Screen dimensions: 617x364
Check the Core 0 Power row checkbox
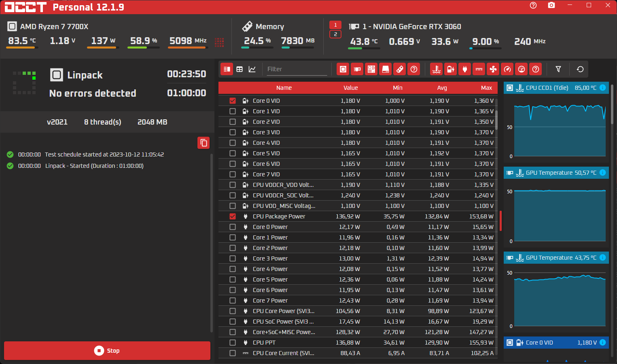coord(233,227)
